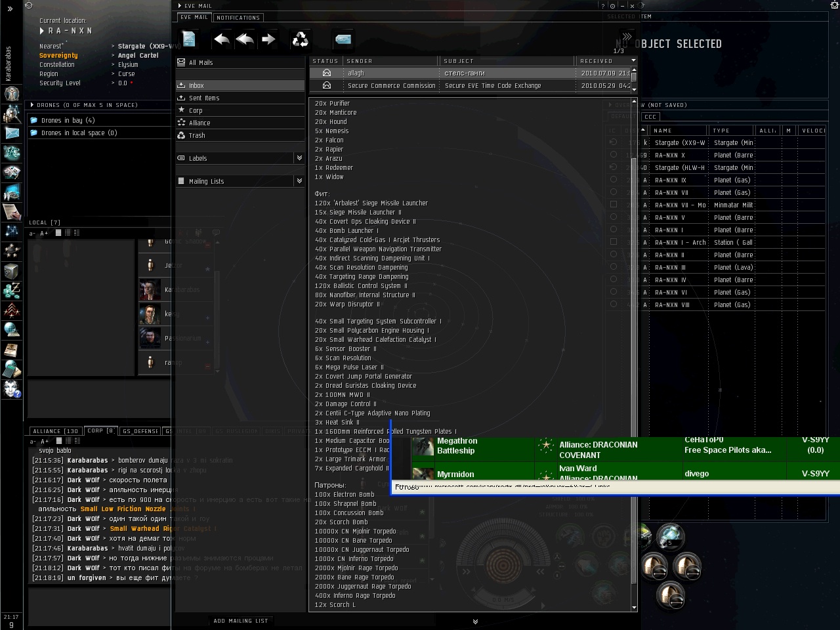Screen dimensions: 840x630
Task: Open the Sent Items folder
Action: 240,98
